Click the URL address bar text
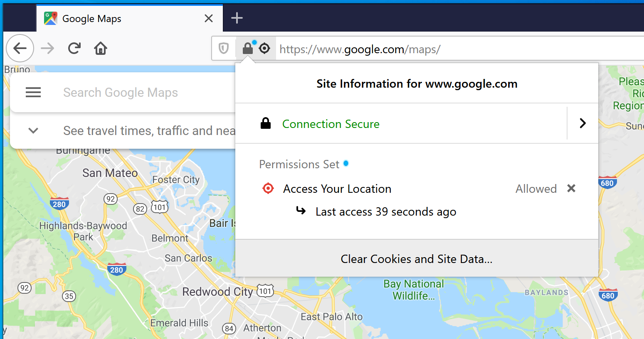Viewport: 644px width, 339px height. click(x=360, y=49)
